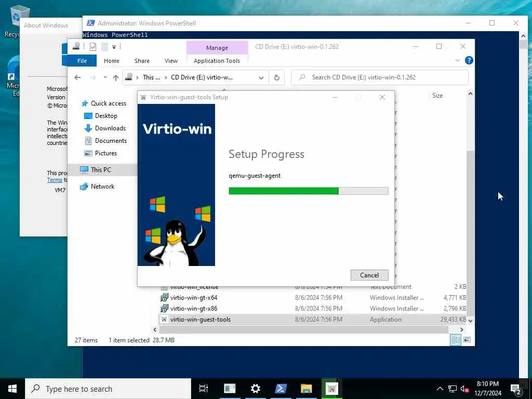Go up one folder level
This screenshot has width=532, height=399.
point(116,77)
